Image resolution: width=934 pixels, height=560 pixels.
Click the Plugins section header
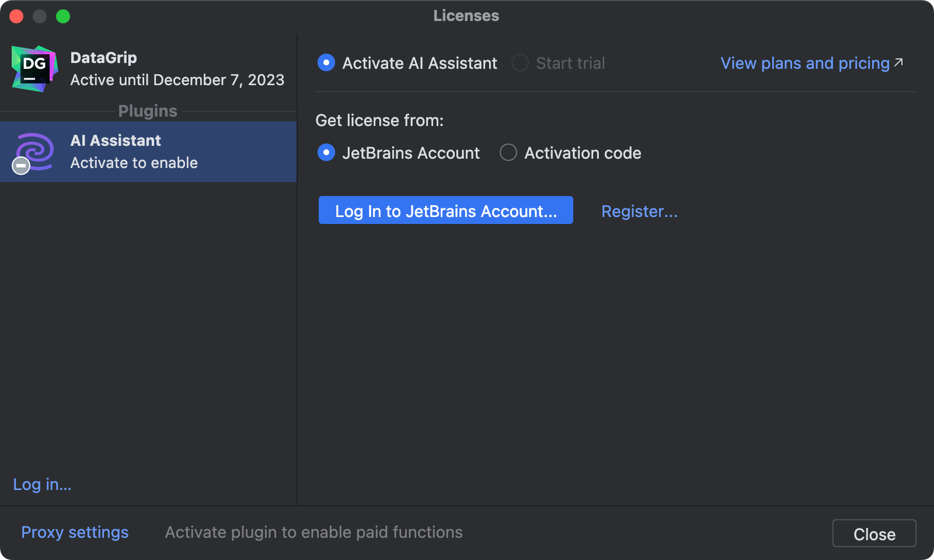(147, 111)
